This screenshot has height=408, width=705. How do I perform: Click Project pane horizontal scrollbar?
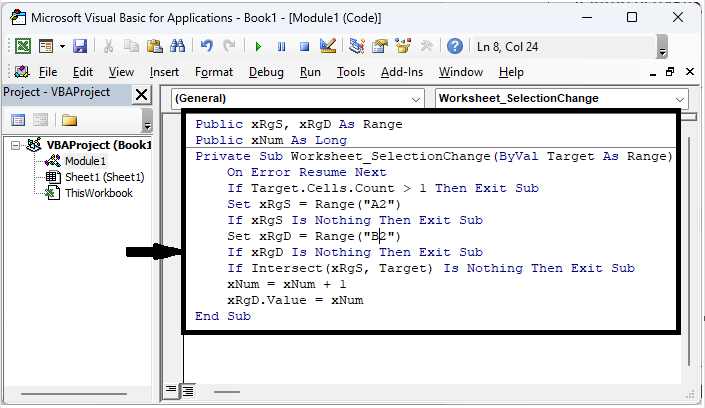coord(74,394)
